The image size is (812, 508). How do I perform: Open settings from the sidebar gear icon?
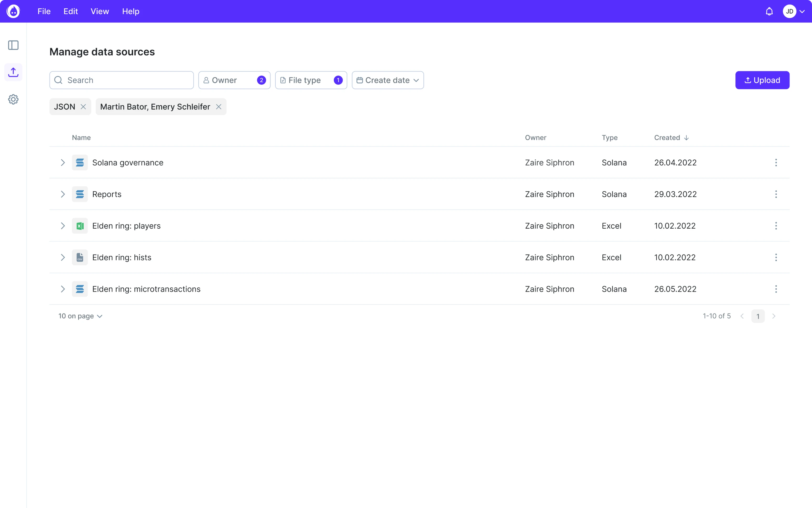13,99
